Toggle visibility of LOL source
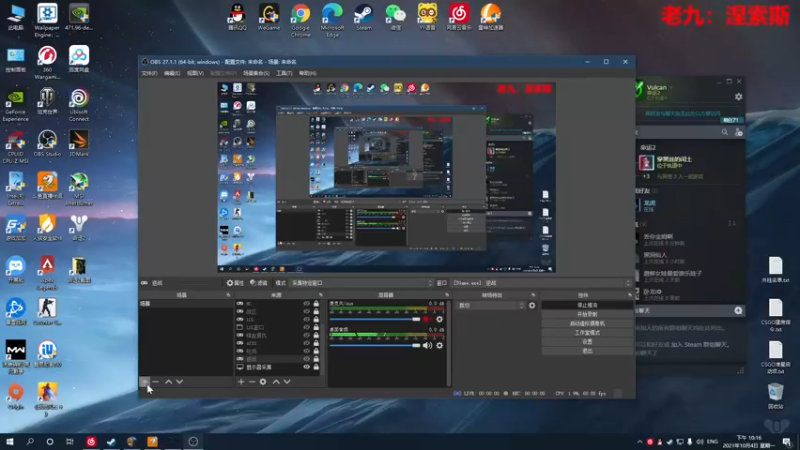This screenshot has width=800, height=450. pos(307,319)
